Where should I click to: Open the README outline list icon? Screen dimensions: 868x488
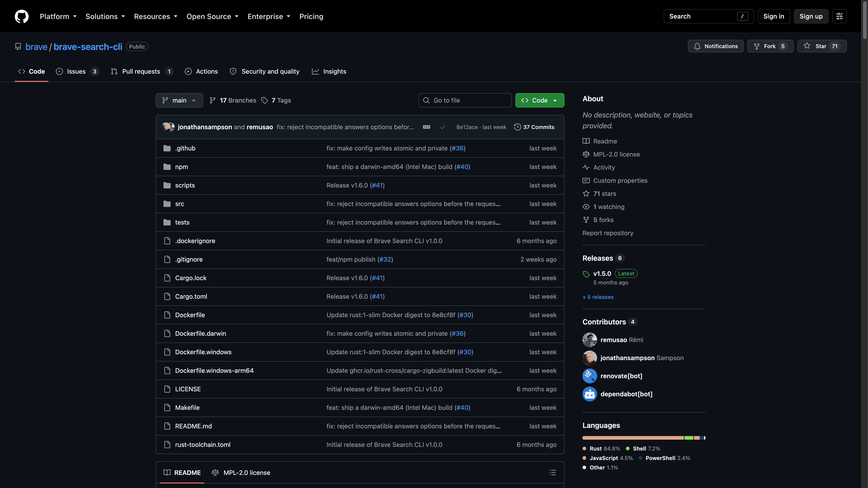coord(553,472)
